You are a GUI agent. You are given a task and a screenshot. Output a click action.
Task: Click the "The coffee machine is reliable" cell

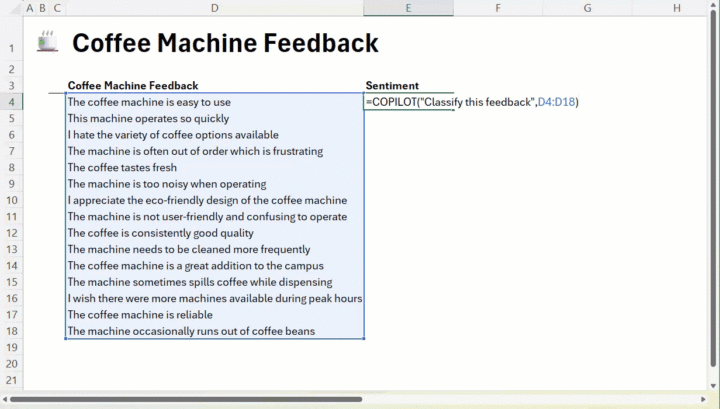[x=139, y=315]
